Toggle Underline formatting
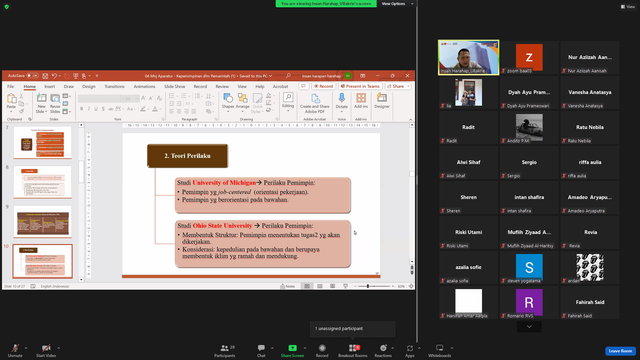The image size is (640, 360). (96, 109)
